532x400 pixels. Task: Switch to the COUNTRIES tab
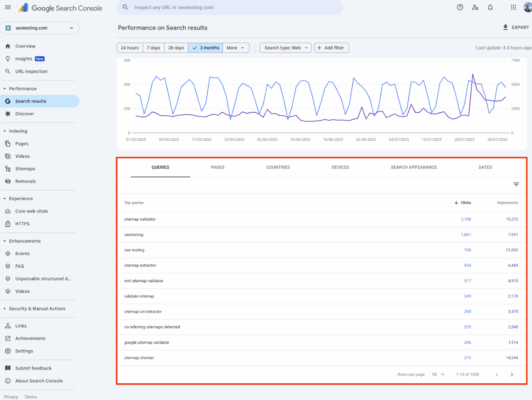(278, 167)
